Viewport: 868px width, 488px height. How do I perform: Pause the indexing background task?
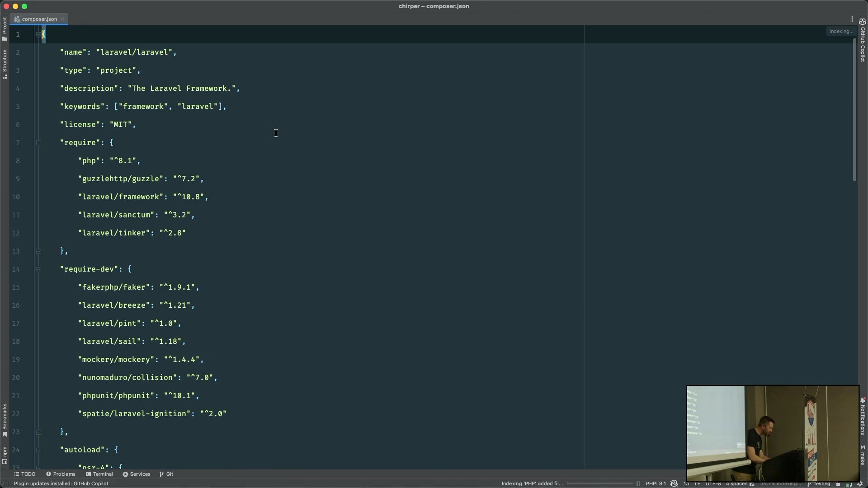coord(638,483)
